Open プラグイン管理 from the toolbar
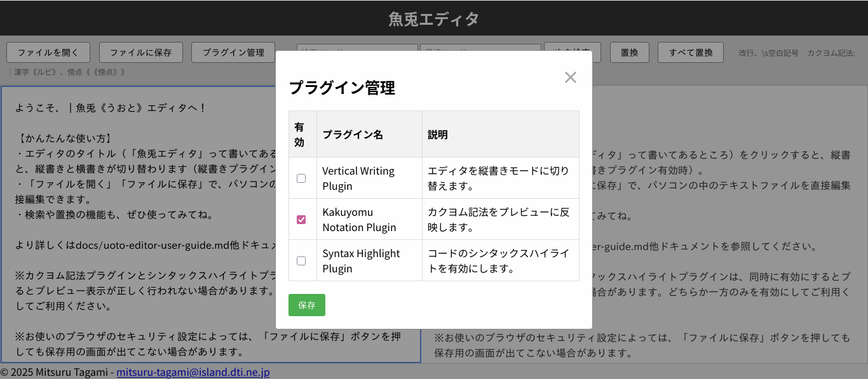Image resolution: width=868 pixels, height=379 pixels. pos(233,53)
